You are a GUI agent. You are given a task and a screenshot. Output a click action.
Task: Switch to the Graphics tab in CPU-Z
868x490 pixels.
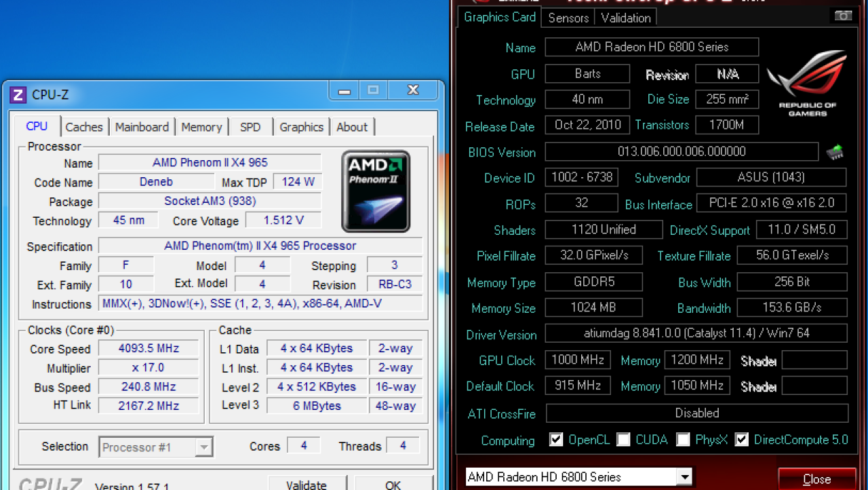tap(301, 127)
